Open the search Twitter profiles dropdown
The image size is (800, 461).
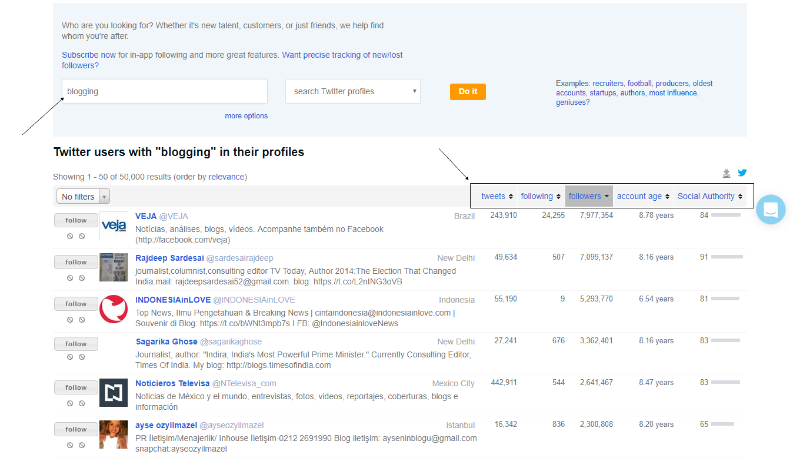pos(353,91)
